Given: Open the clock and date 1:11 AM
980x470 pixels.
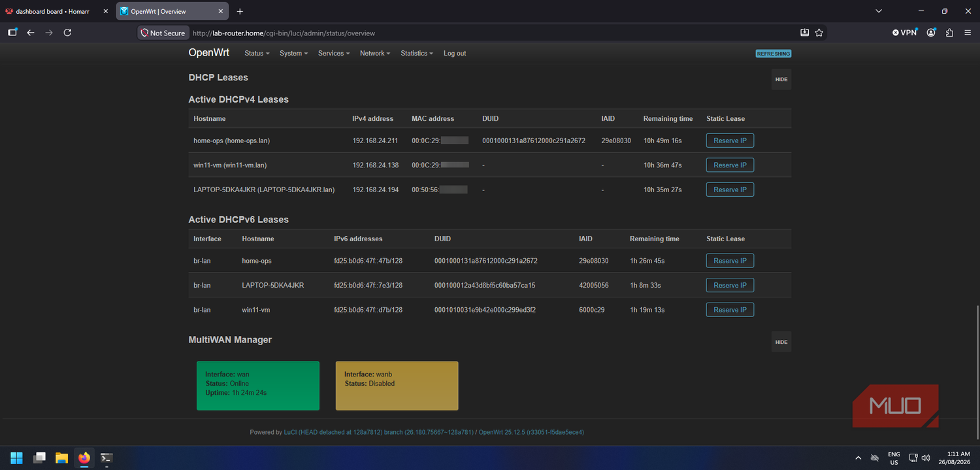Looking at the screenshot, I should 955,458.
